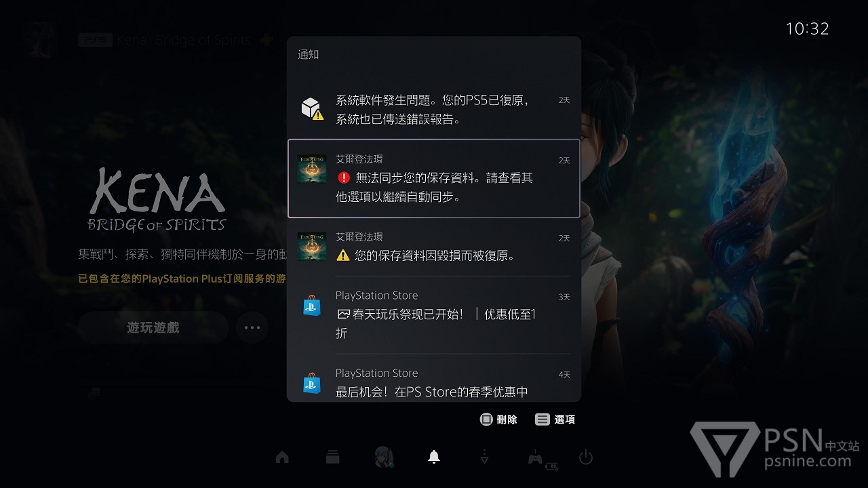868x488 pixels.
Task: Click the 選項 options button prompt
Action: (555, 420)
